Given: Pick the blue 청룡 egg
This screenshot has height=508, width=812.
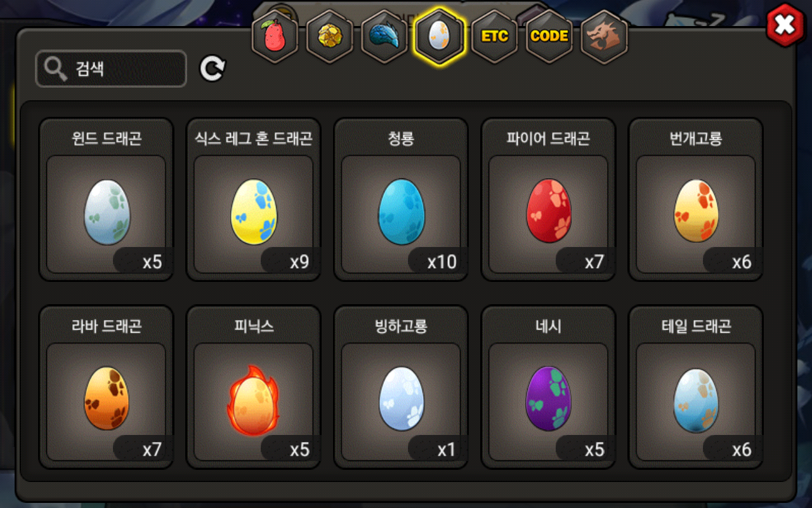Looking at the screenshot, I should tap(401, 199).
